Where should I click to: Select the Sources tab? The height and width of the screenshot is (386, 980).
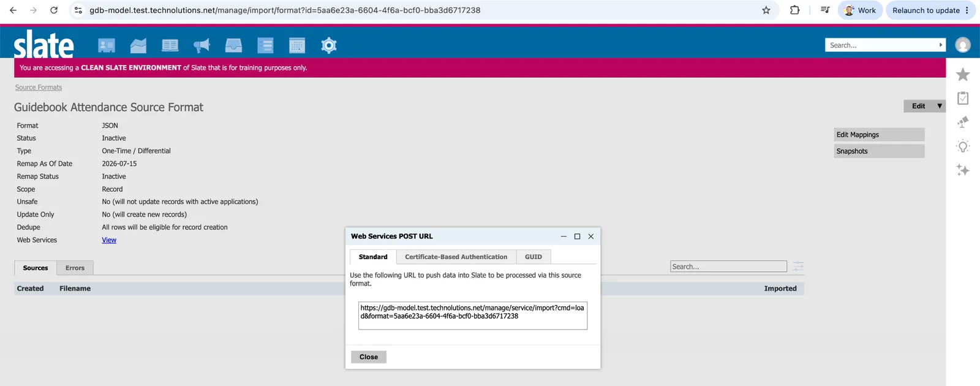(36, 268)
